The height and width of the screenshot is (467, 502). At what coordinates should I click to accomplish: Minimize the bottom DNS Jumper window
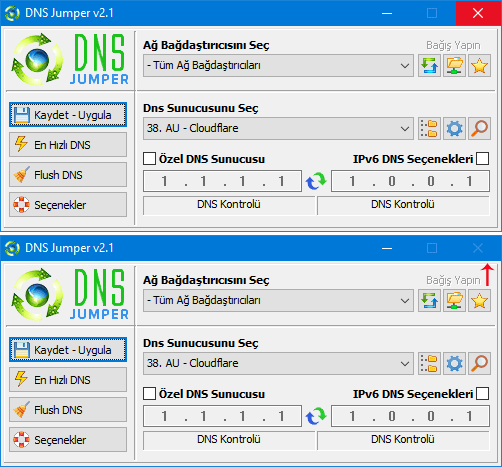[x=387, y=248]
